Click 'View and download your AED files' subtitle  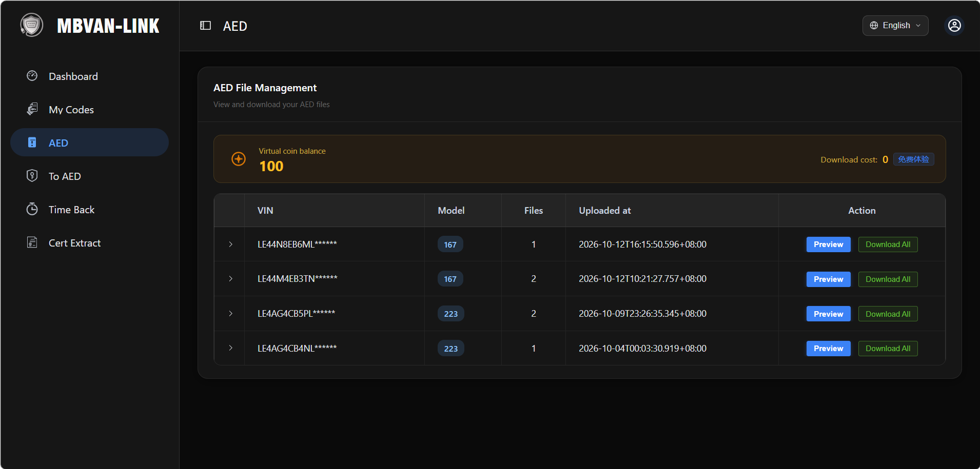click(x=271, y=105)
